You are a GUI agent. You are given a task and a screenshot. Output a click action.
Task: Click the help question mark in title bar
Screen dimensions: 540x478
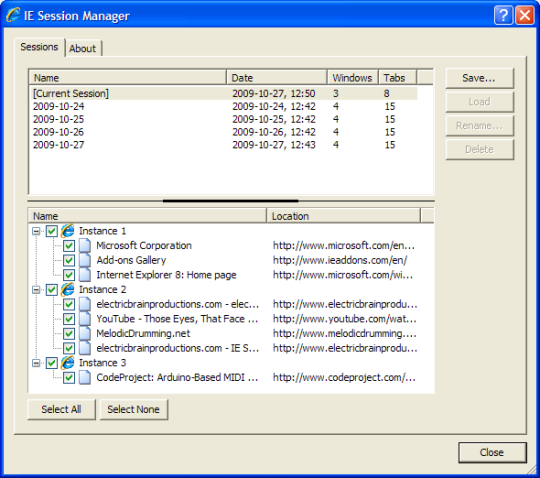pyautogui.click(x=503, y=15)
